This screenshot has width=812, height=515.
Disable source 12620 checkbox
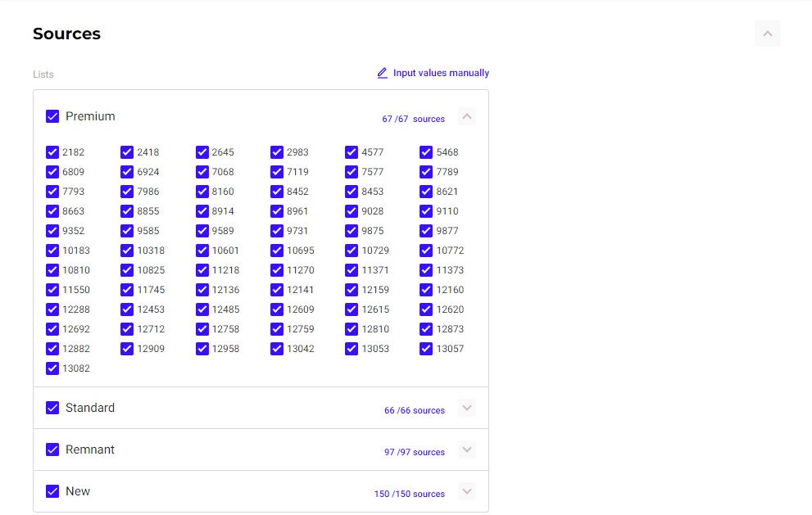pyautogui.click(x=426, y=309)
